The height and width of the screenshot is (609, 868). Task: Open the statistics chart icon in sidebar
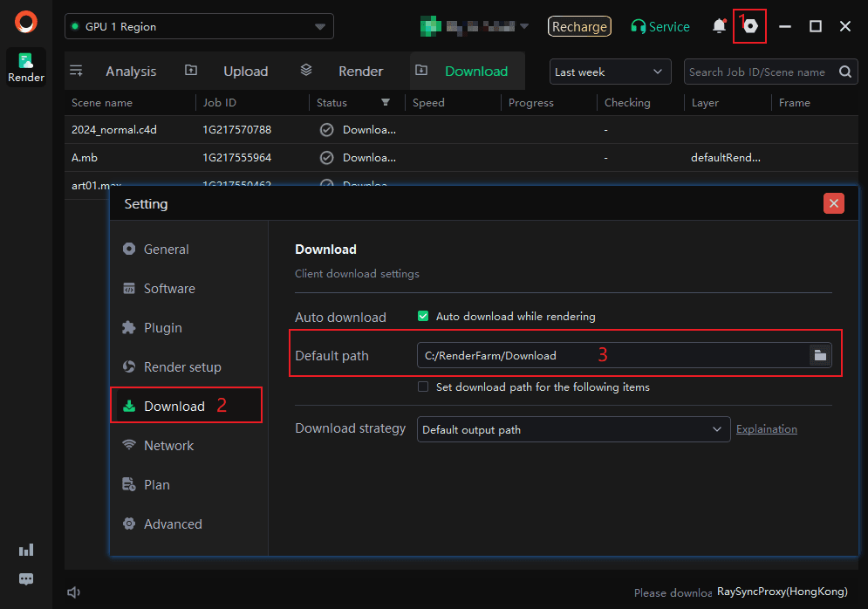26,550
